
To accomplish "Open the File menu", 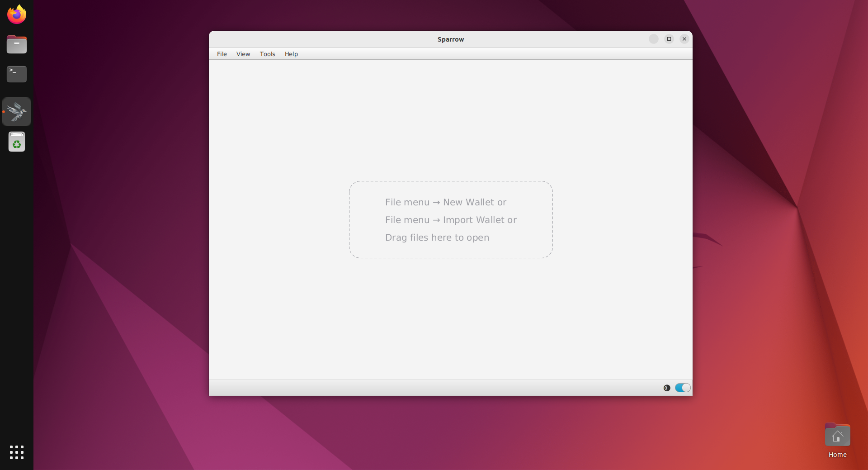I will [x=222, y=54].
